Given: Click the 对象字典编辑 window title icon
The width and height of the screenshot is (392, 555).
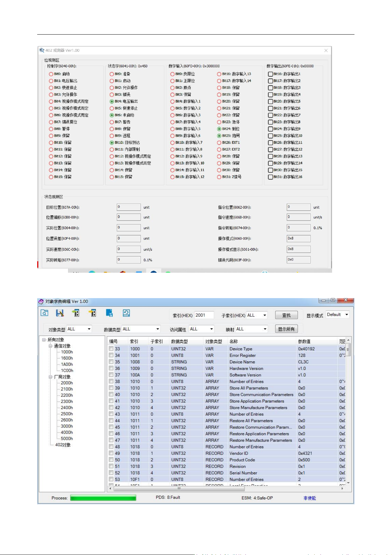Looking at the screenshot, I should coord(41,301).
